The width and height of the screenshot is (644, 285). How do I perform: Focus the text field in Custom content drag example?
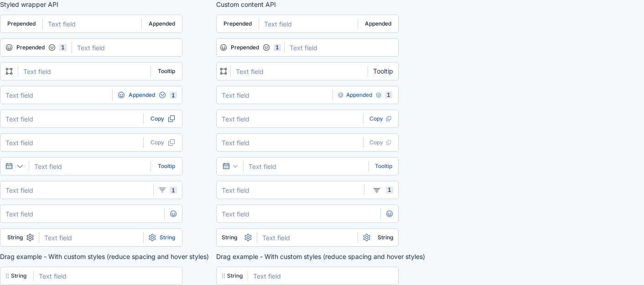(323, 276)
